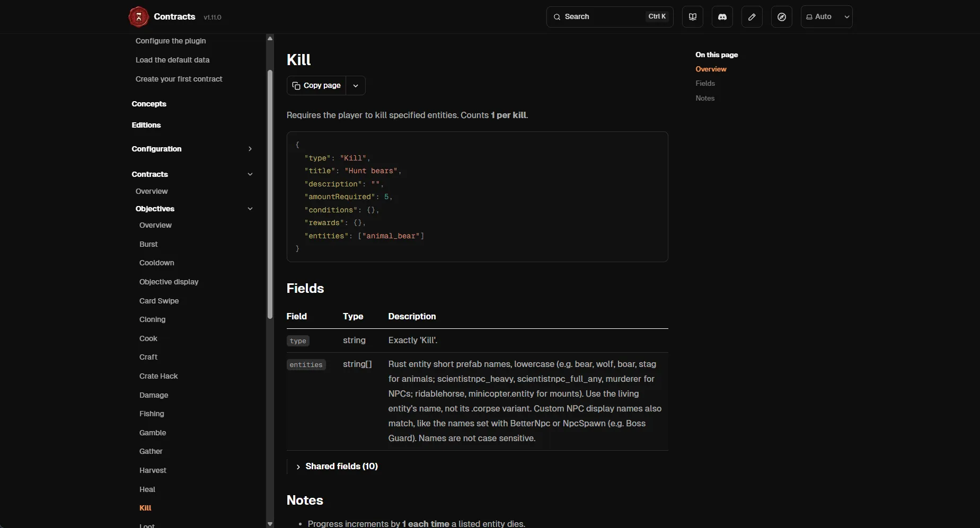Click the compass icon in header

[781, 17]
